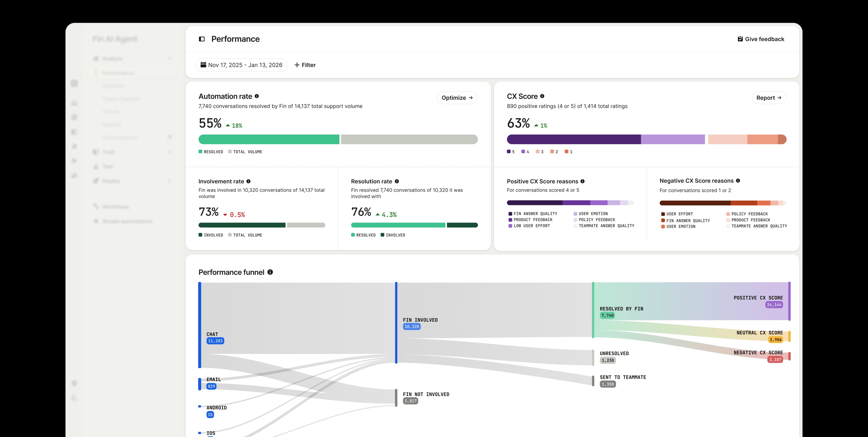Open the Inbox icon in the far-left rail
The height and width of the screenshot is (437, 868).
(x=74, y=103)
